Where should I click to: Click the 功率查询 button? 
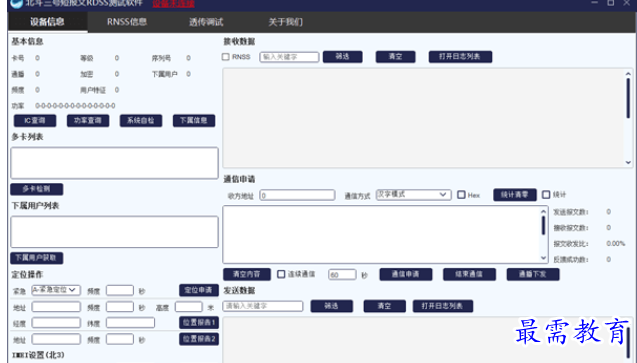(x=88, y=121)
